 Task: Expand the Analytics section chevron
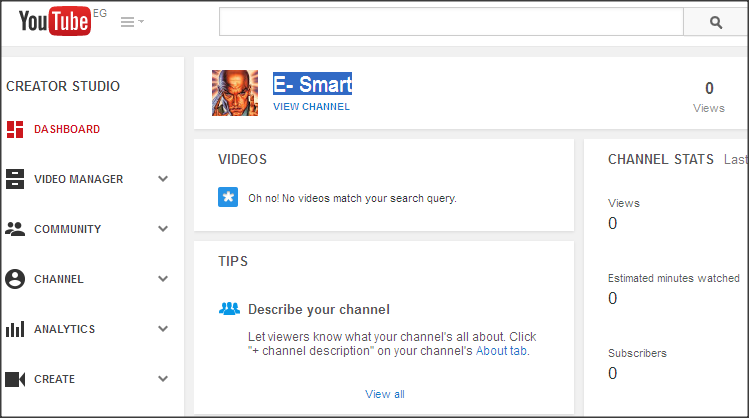coord(163,329)
